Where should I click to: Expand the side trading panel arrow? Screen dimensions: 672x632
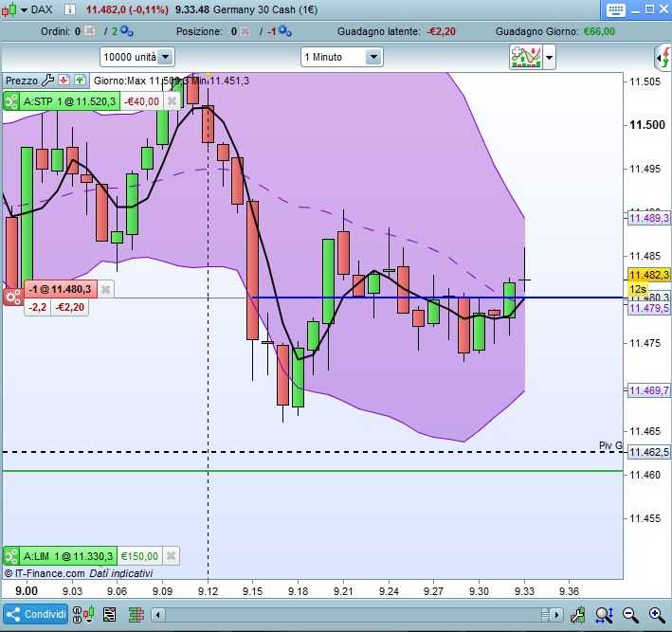click(x=663, y=58)
